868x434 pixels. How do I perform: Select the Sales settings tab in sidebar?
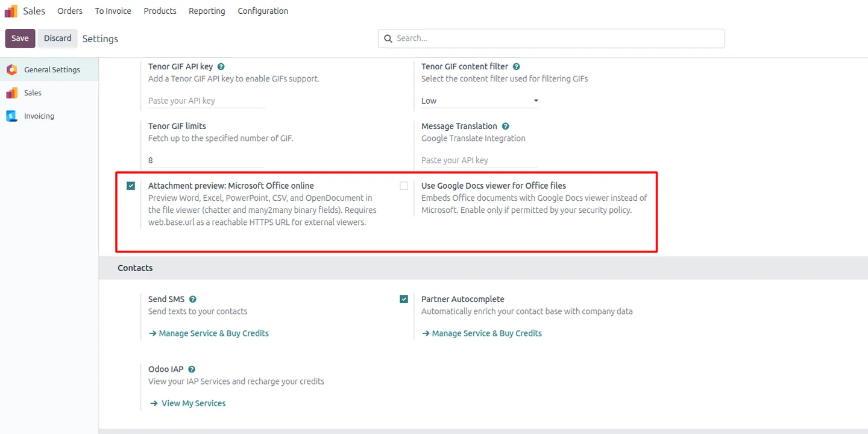pos(49,93)
